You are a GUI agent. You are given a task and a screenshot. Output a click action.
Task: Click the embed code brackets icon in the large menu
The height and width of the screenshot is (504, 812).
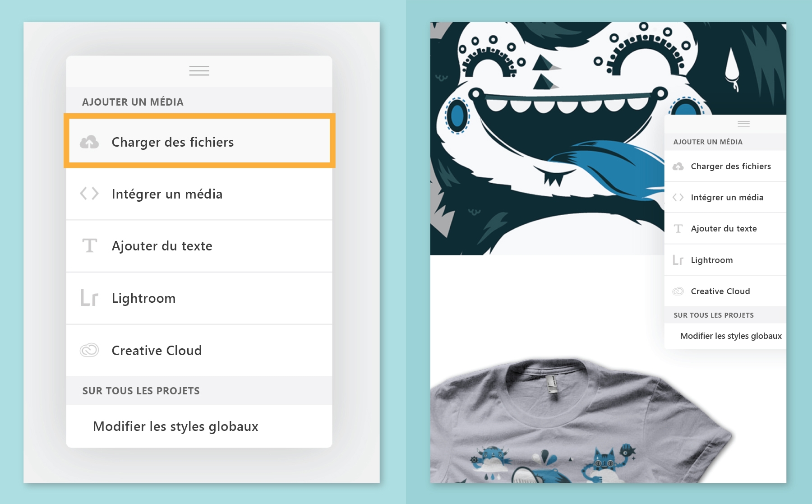89,194
